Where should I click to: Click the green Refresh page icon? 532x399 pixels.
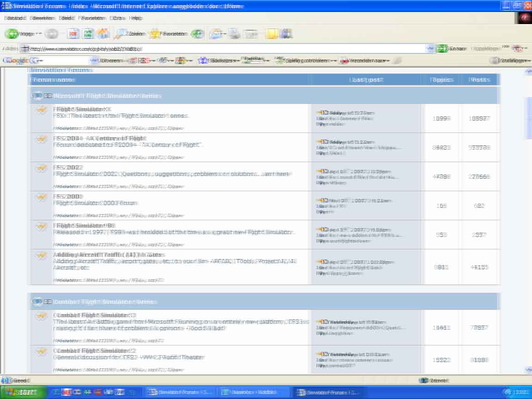click(88, 34)
